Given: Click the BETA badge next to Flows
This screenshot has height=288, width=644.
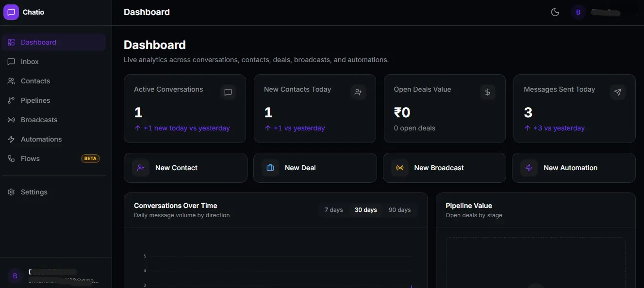Looking at the screenshot, I should 90,159.
